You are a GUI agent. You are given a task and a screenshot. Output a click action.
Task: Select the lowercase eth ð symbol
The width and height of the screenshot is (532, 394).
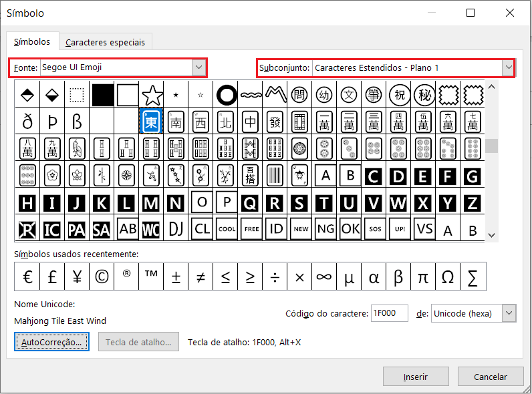[x=27, y=121]
